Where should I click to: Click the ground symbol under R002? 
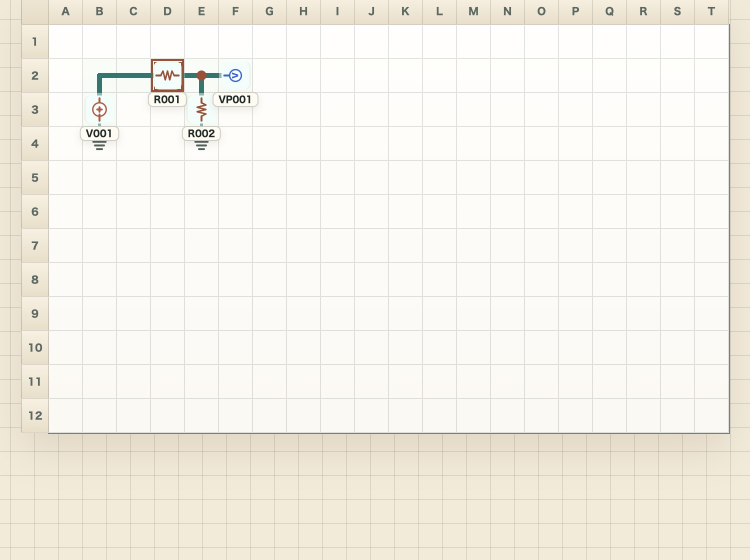pos(201,145)
